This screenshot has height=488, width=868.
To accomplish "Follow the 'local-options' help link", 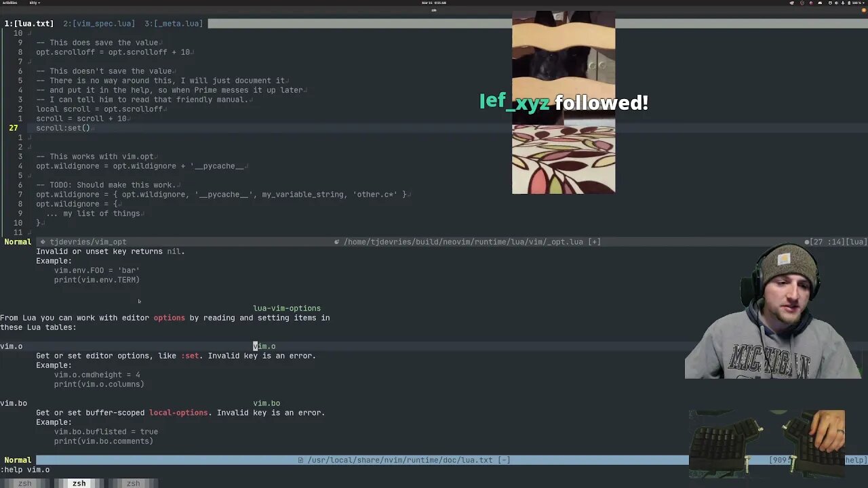I will (178, 413).
